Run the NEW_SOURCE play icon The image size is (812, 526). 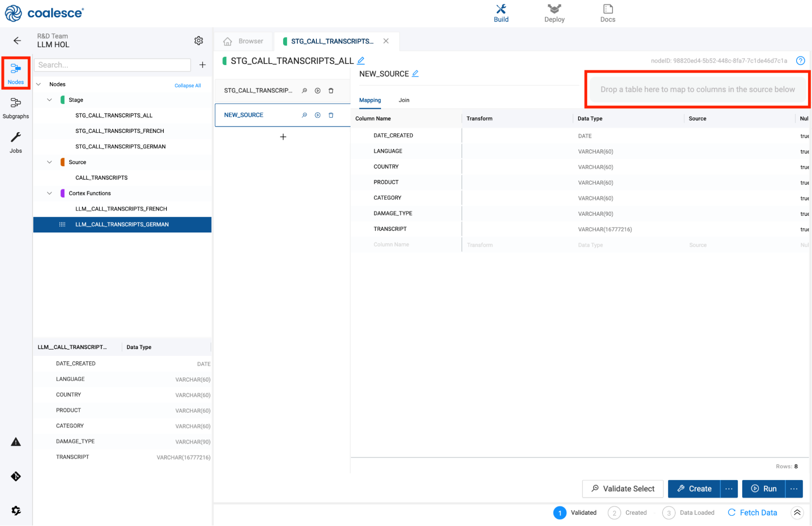coord(318,115)
